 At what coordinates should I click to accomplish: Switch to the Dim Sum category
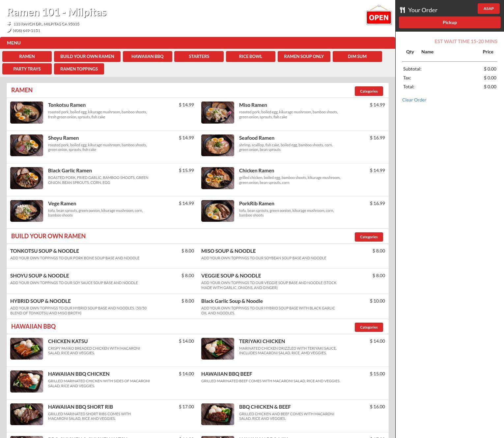point(357,56)
